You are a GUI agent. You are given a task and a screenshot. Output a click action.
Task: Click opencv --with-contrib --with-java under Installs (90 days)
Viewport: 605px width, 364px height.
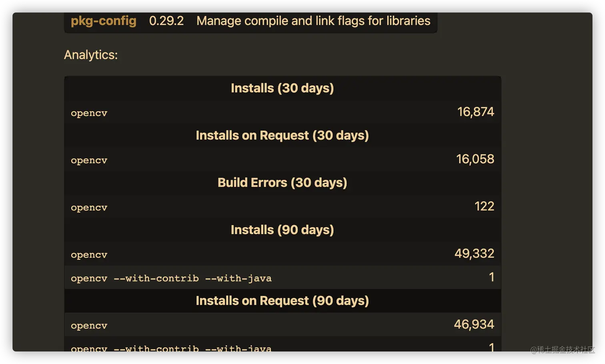point(171,278)
